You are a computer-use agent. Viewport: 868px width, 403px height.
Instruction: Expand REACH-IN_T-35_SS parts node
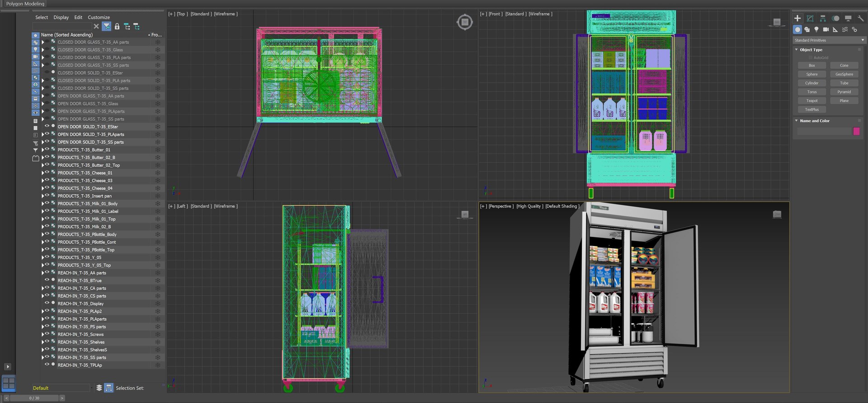click(x=43, y=357)
